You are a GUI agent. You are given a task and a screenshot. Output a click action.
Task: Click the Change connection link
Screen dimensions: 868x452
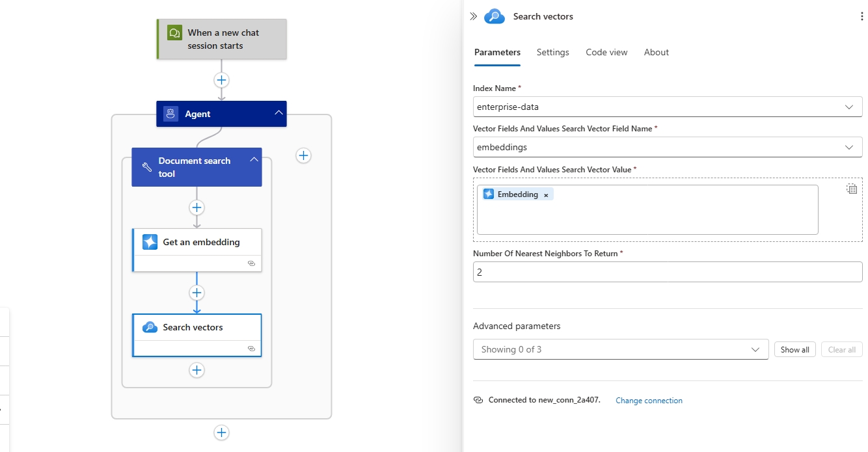pyautogui.click(x=649, y=401)
